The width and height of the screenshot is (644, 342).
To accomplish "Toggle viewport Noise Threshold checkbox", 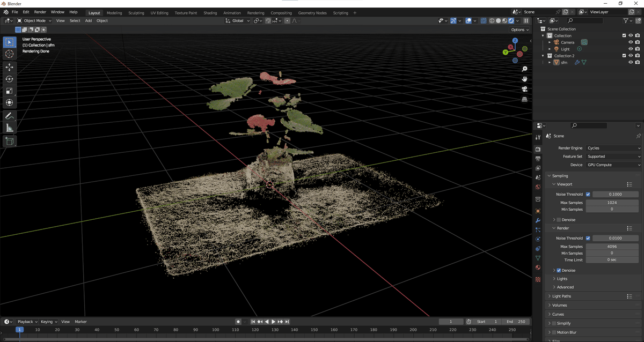I will pyautogui.click(x=588, y=195).
